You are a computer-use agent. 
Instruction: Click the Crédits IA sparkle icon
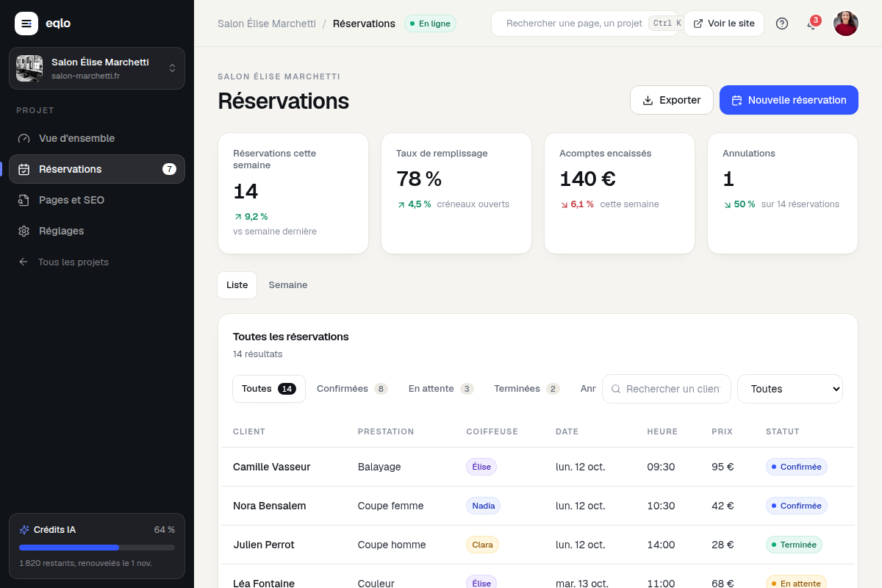[24, 529]
